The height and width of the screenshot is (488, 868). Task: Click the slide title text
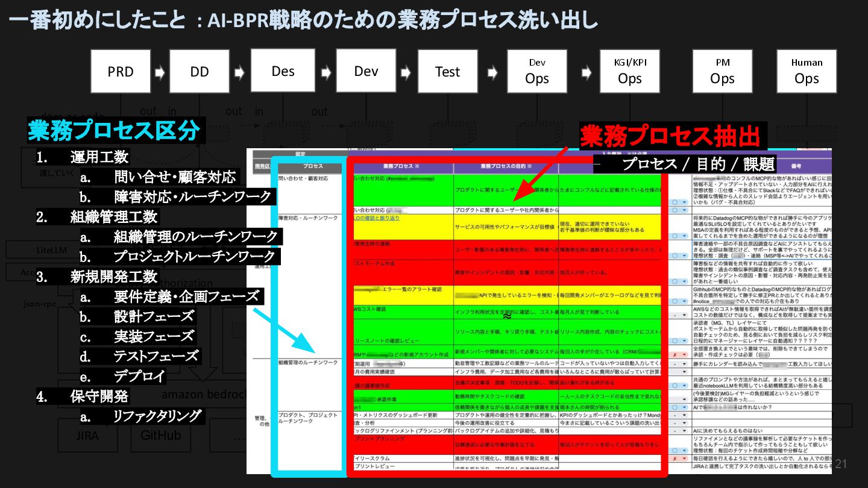pos(303,19)
